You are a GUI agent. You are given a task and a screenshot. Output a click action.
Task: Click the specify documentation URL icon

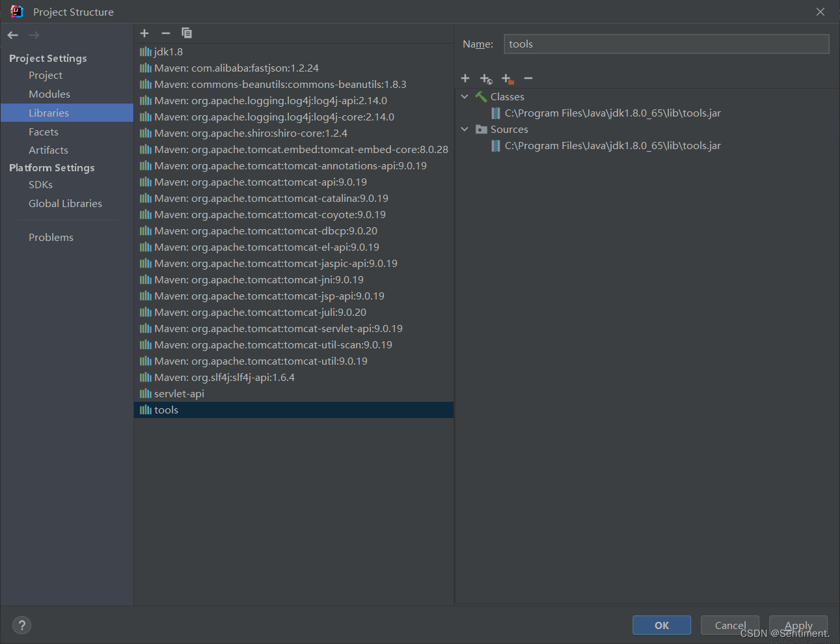click(x=486, y=79)
